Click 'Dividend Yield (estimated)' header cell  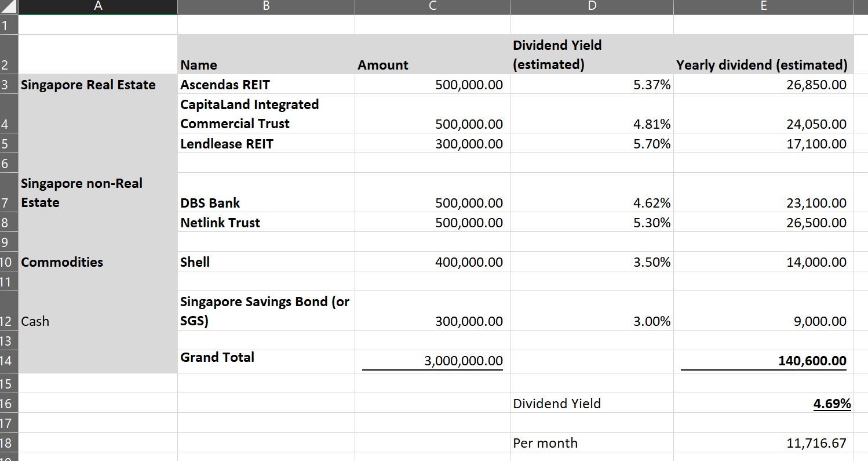tap(592, 55)
